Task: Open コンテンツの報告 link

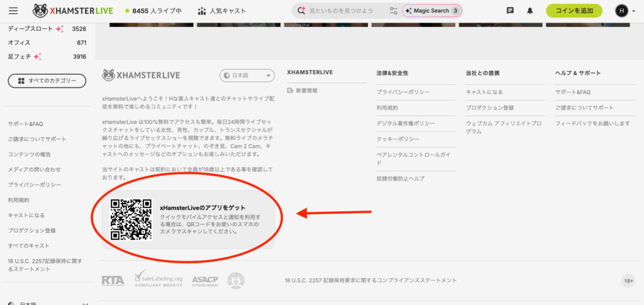Action: (30, 154)
